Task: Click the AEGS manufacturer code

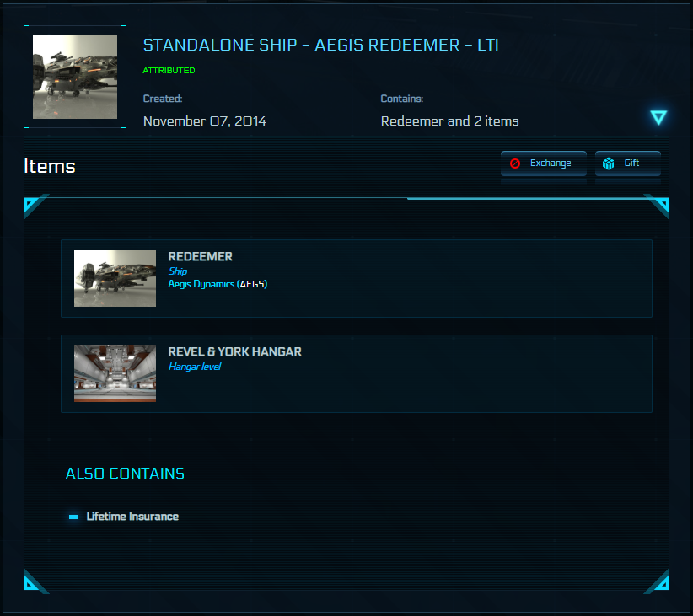Action: coord(252,284)
